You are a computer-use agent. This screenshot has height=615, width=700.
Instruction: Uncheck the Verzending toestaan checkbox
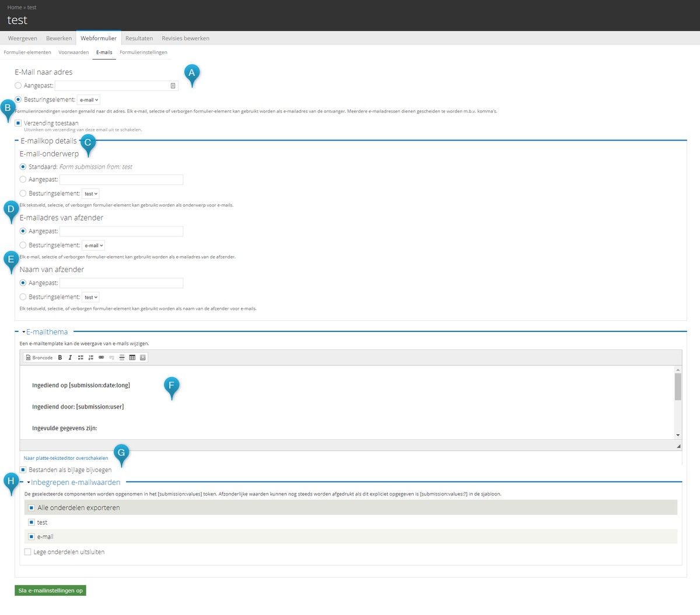[18, 123]
